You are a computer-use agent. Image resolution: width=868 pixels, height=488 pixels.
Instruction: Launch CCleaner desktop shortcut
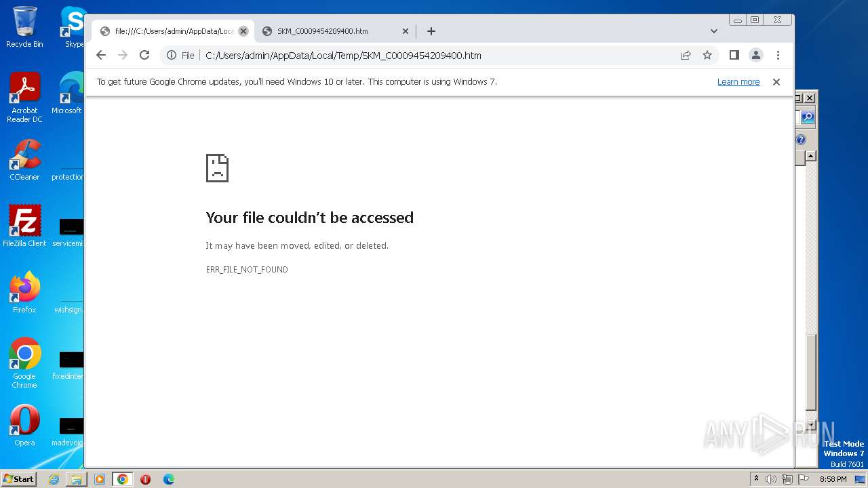(24, 160)
